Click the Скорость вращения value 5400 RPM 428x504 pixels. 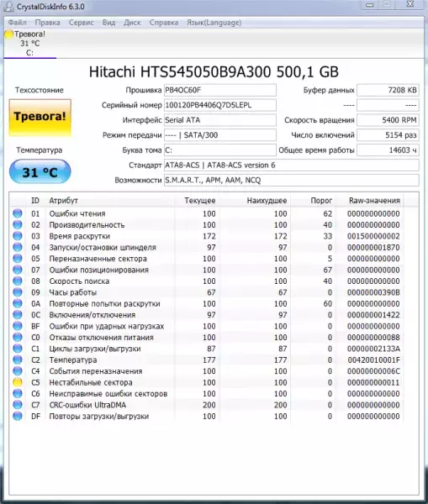click(388, 120)
